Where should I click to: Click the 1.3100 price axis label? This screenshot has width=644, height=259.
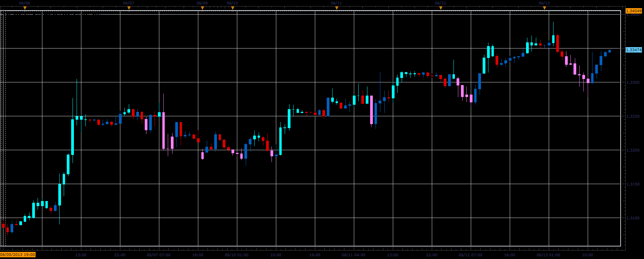(x=633, y=218)
